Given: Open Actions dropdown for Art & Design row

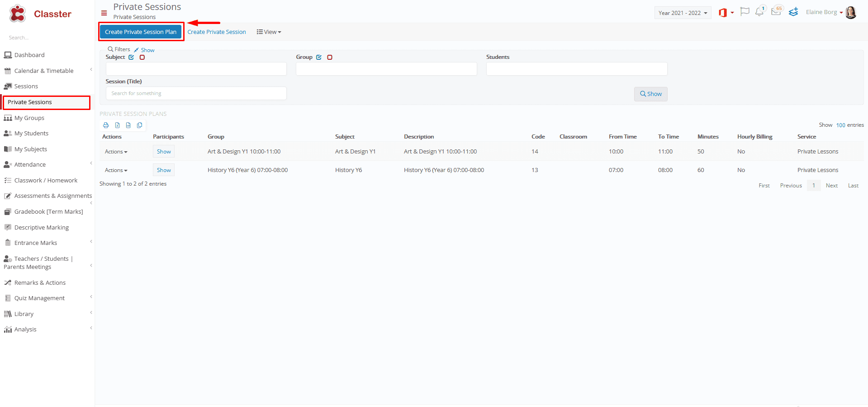Looking at the screenshot, I should point(116,152).
